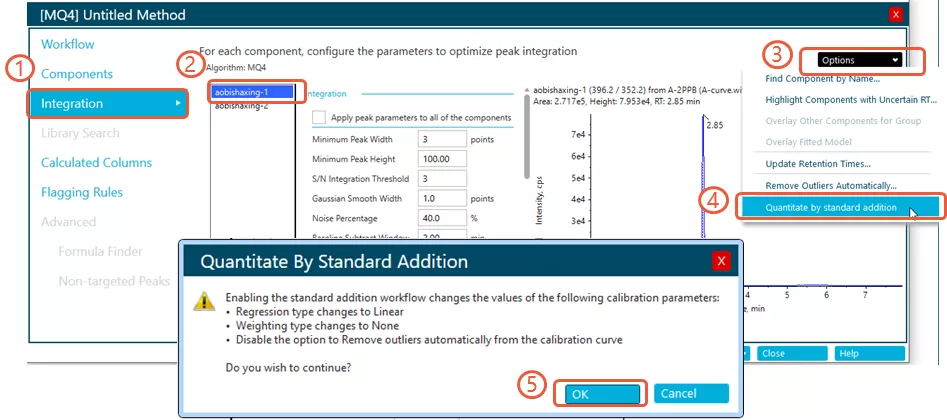Go to Workflow section
This screenshot has height=420, width=947.
tap(68, 44)
